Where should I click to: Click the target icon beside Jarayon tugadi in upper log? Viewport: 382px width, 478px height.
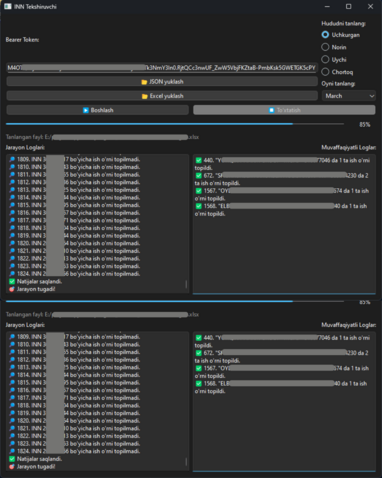(12, 289)
